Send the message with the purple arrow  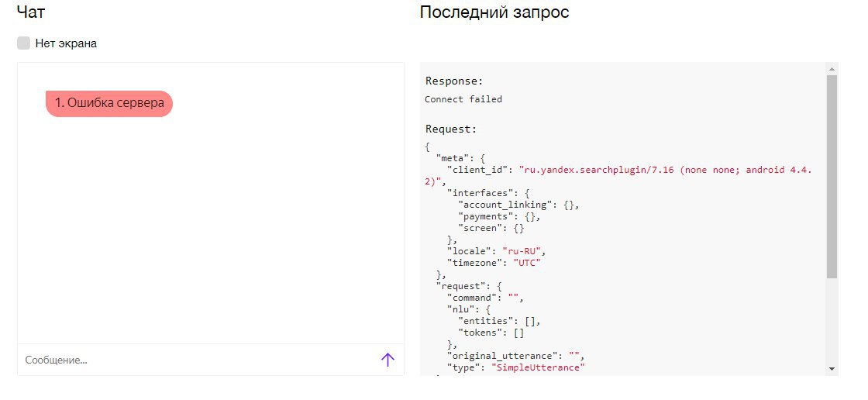(387, 360)
